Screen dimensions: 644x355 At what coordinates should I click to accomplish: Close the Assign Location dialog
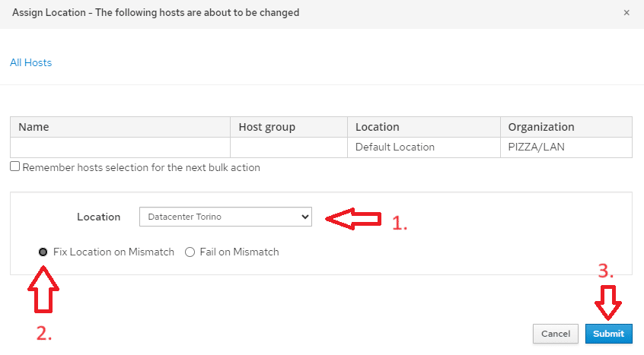click(x=626, y=13)
